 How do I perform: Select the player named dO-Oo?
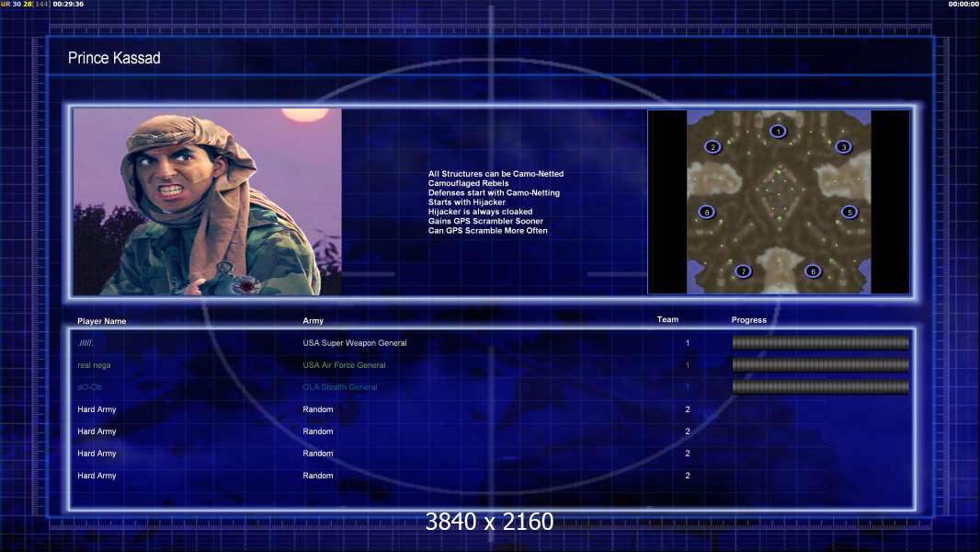point(89,387)
